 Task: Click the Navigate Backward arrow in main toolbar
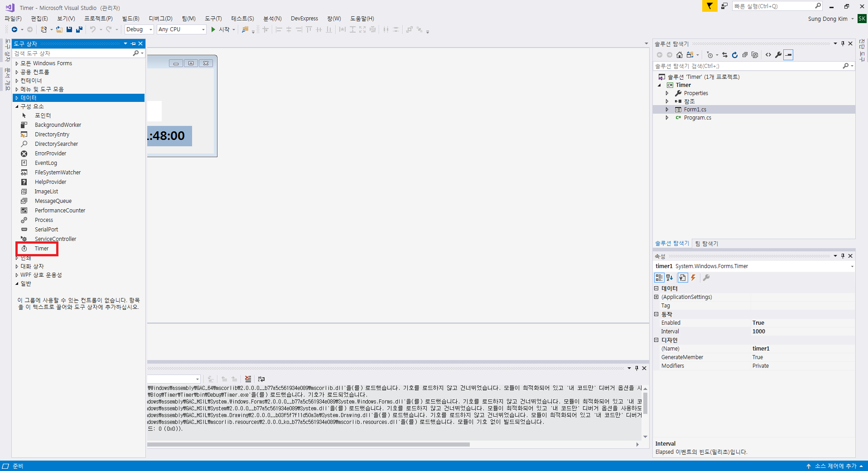pos(14,29)
